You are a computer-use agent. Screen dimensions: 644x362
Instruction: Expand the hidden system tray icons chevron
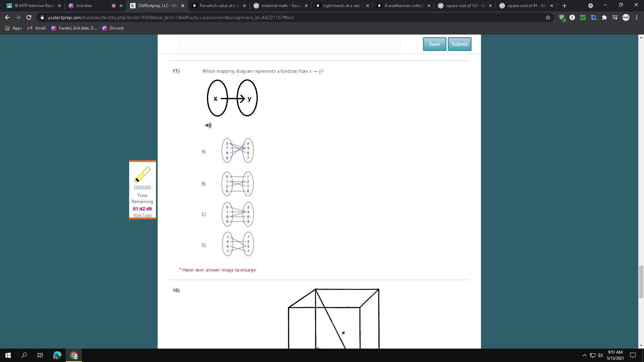coord(584,355)
